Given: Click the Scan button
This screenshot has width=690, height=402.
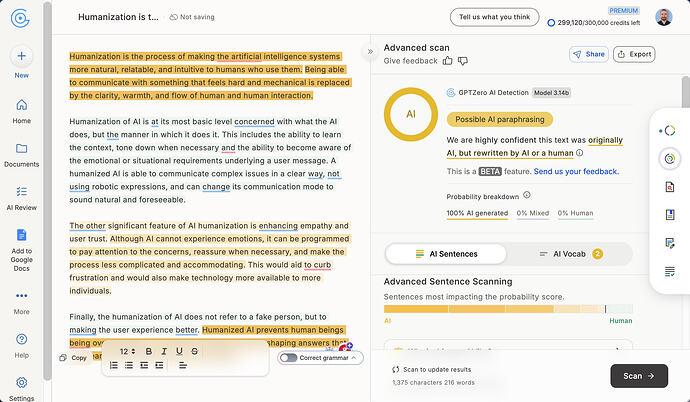Looking at the screenshot, I should [x=639, y=376].
